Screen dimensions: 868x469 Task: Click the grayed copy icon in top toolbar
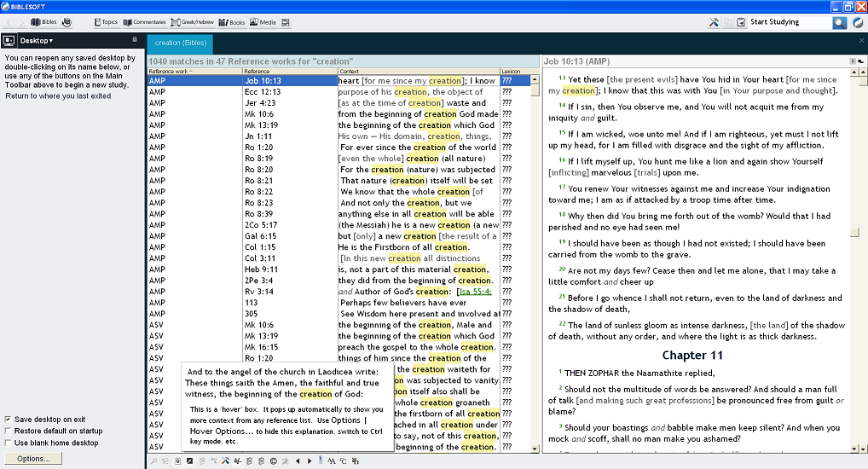point(728,22)
